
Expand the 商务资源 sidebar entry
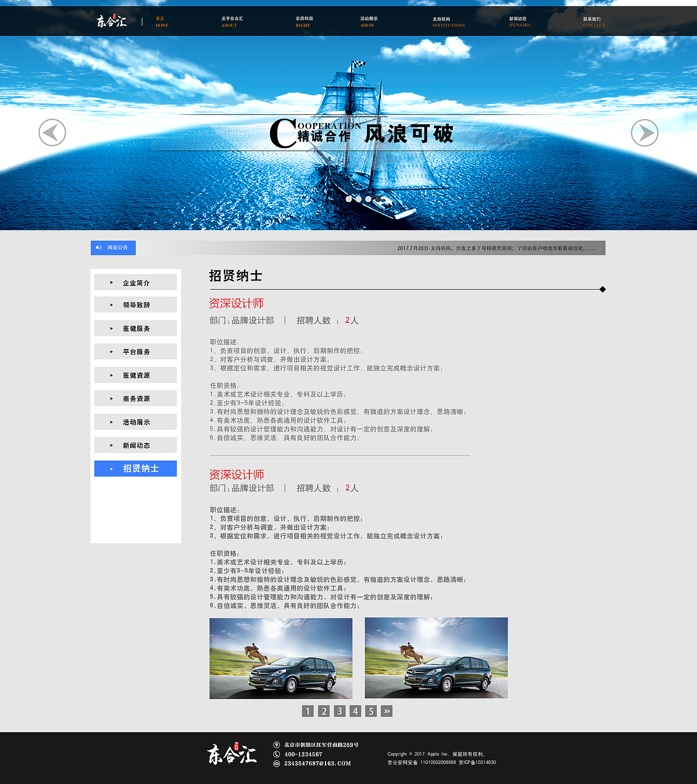pyautogui.click(x=135, y=398)
